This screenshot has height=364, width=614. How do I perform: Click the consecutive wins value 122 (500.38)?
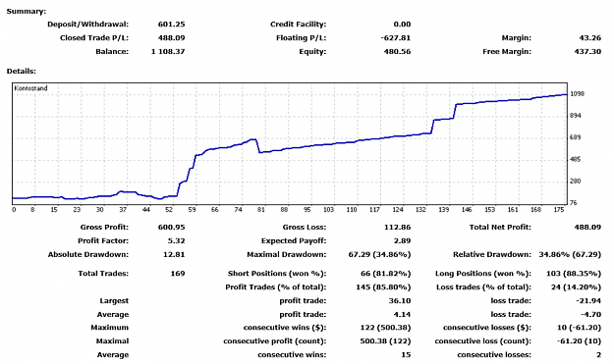pos(385,328)
